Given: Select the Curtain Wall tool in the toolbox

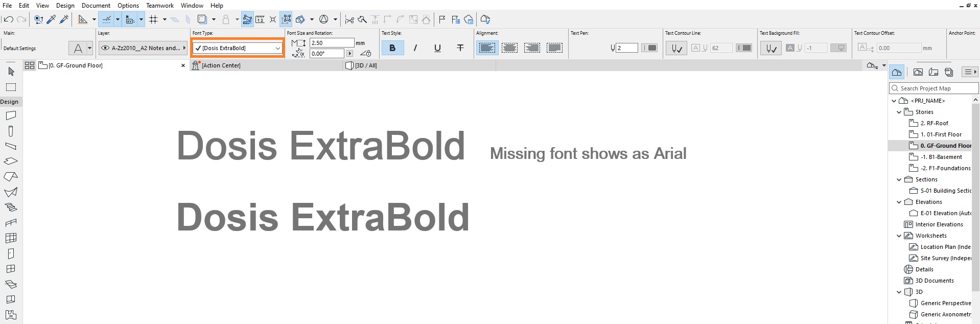Looking at the screenshot, I should 11,238.
